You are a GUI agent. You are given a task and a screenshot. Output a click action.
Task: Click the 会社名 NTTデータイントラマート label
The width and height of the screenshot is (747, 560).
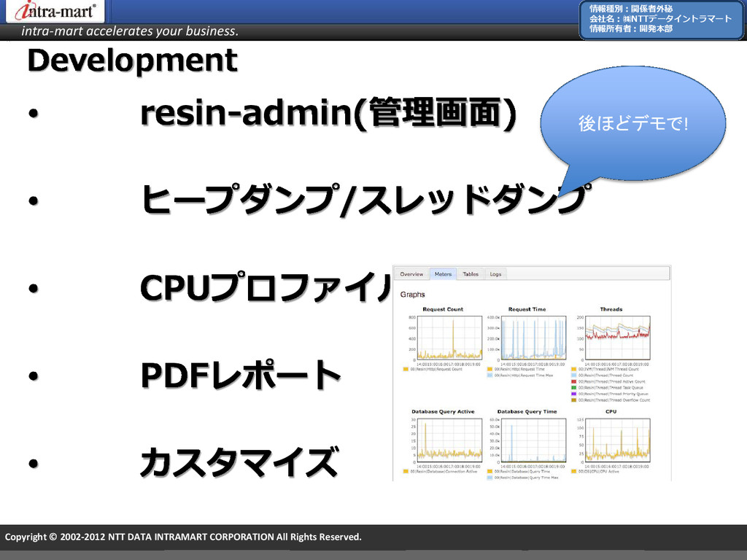point(660,18)
